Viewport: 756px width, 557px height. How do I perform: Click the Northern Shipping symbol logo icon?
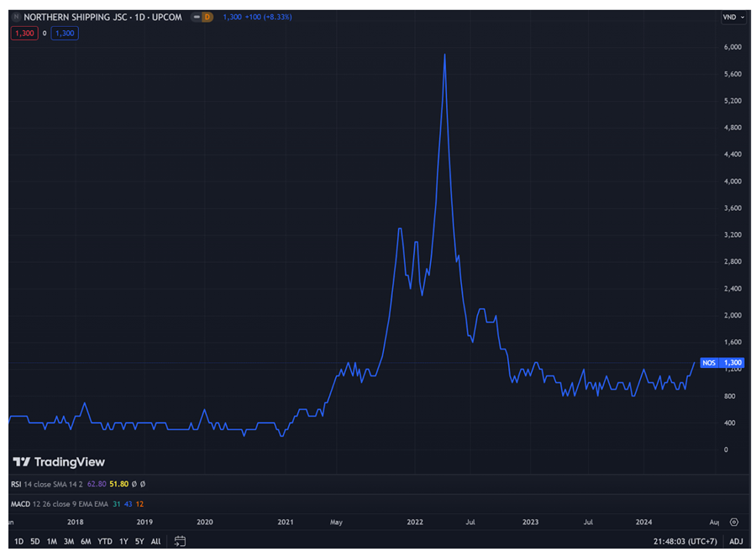pyautogui.click(x=17, y=17)
